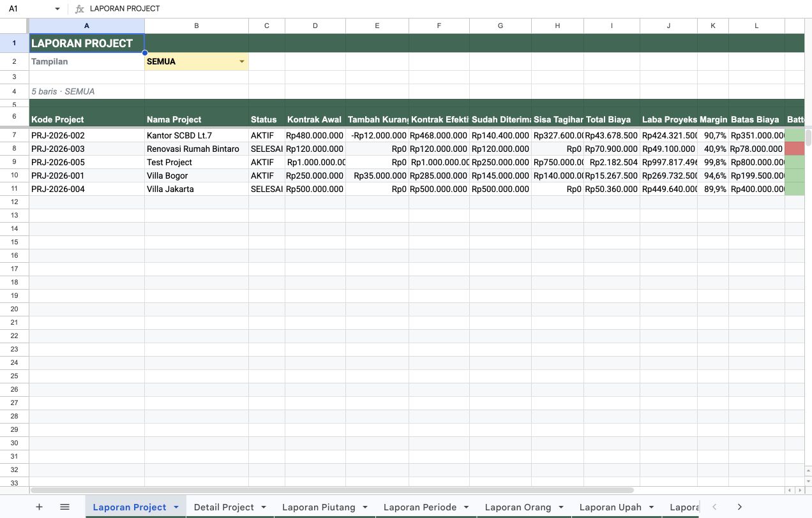Screen dimensions: 812x518
Task: Select the Test Project cell
Action: 197,162
